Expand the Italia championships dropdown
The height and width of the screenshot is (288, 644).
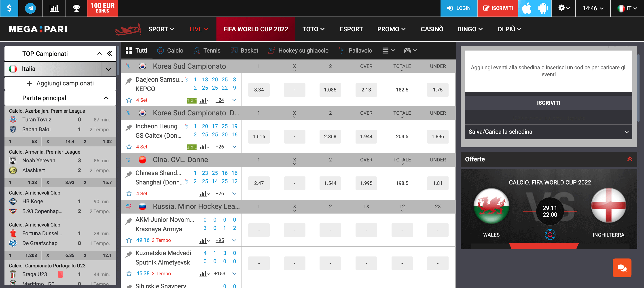[x=108, y=69]
